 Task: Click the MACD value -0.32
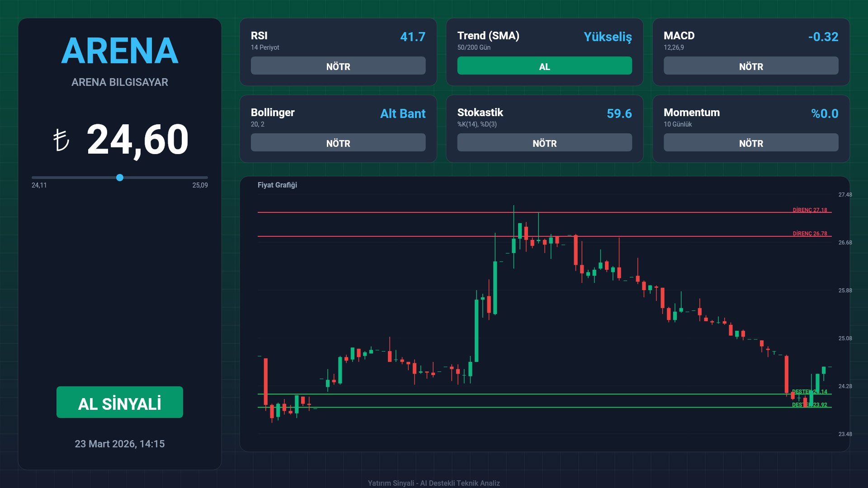pyautogui.click(x=823, y=37)
